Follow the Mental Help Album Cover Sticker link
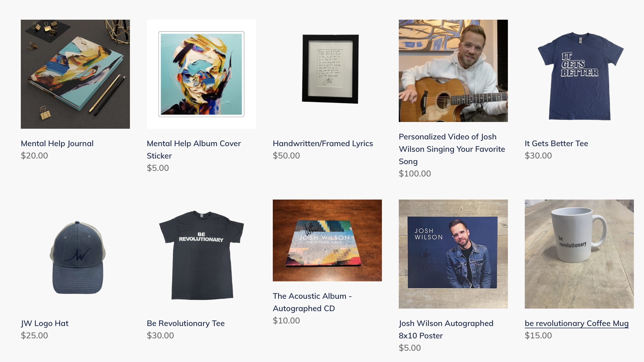644x362 pixels. click(x=194, y=150)
